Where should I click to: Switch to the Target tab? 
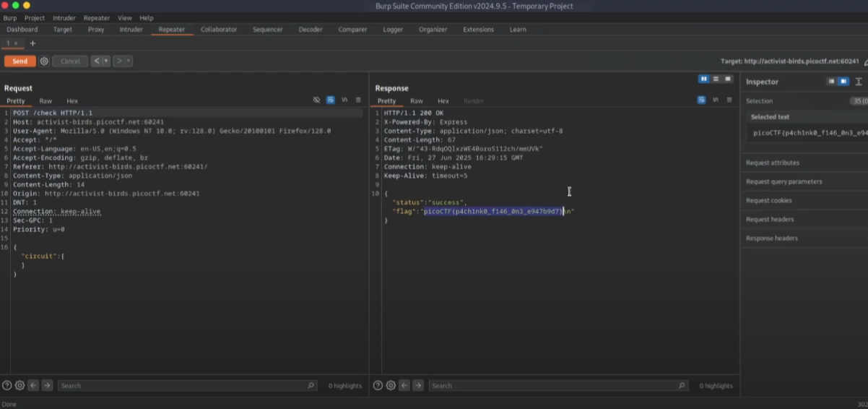tap(63, 30)
